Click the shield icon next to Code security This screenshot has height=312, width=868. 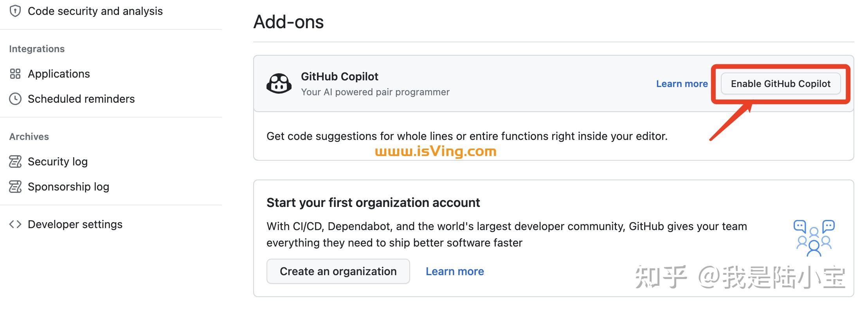[15, 11]
